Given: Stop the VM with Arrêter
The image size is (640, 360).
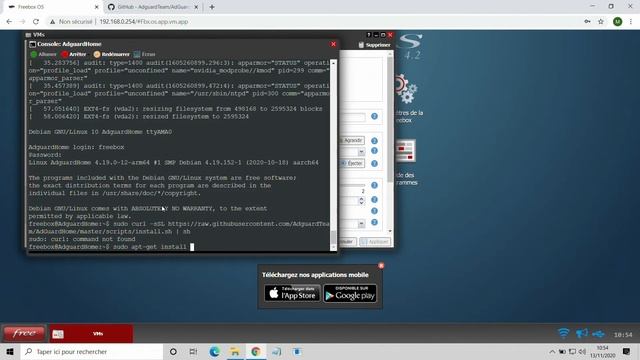Looking at the screenshot, I should tap(74, 54).
